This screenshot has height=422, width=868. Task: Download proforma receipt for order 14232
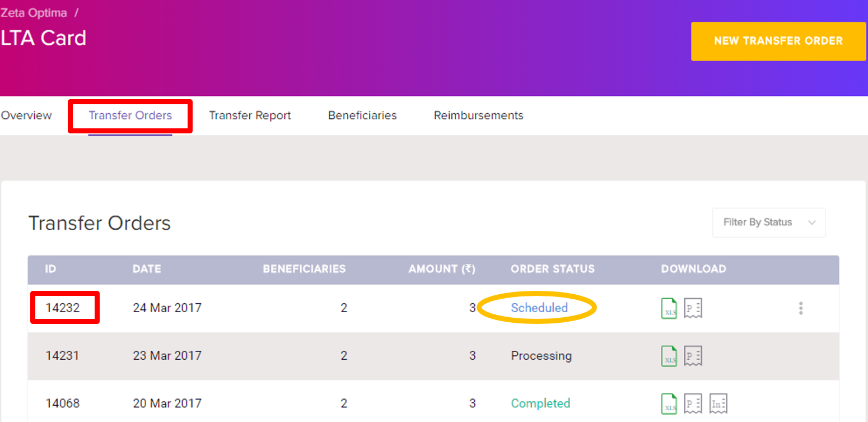click(693, 308)
